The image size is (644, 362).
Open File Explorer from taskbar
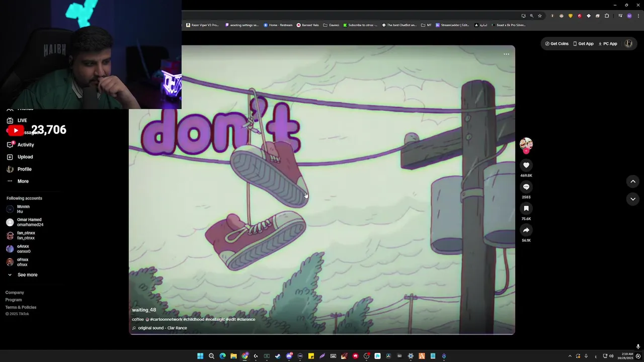[233, 356]
